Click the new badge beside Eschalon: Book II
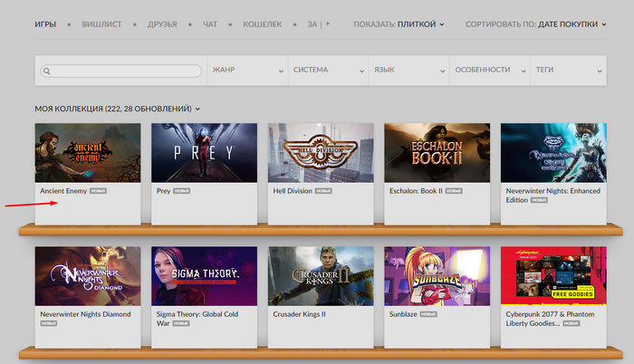The image size is (634, 364). coord(454,191)
